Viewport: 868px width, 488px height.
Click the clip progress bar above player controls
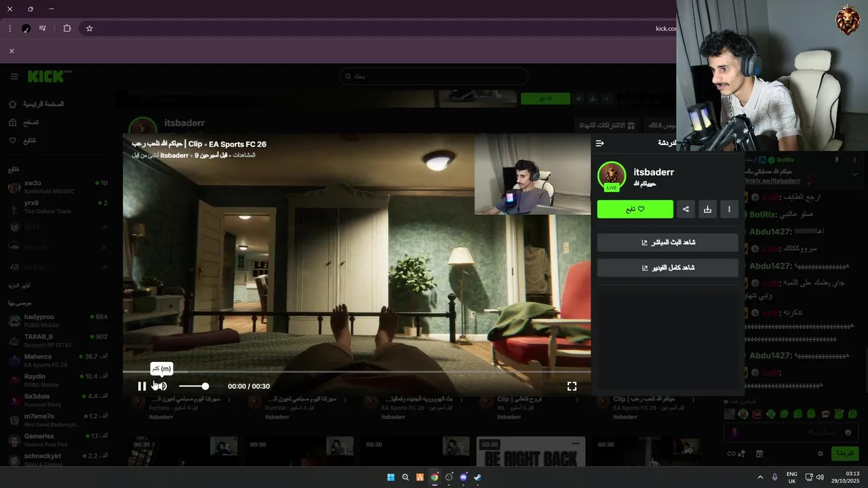[x=357, y=371]
